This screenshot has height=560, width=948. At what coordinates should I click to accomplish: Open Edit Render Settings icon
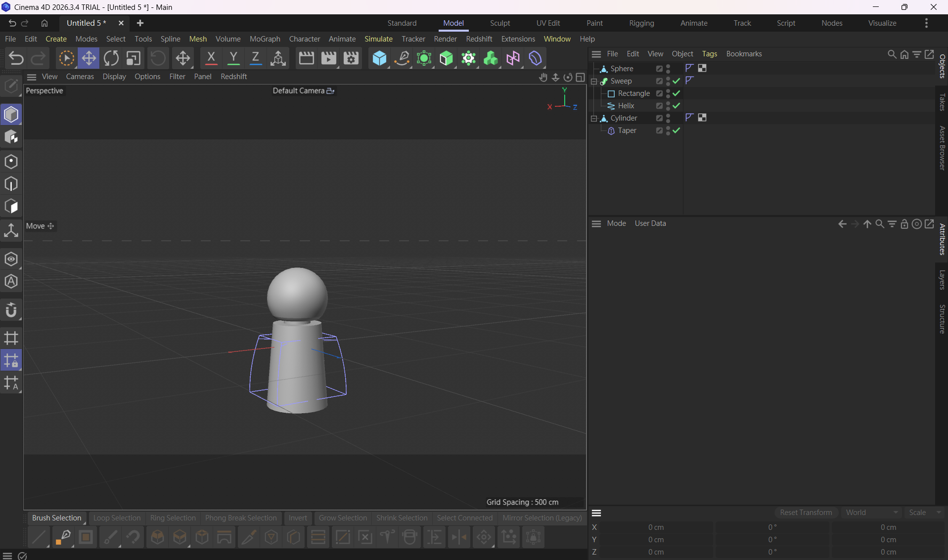tap(351, 58)
